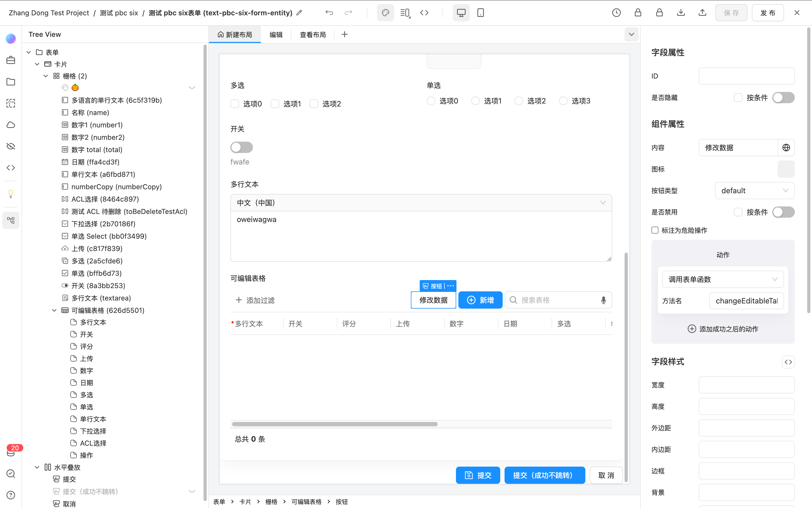Collapse the 栅格 (2) tree node
The height and width of the screenshot is (508, 812).
[x=46, y=76]
